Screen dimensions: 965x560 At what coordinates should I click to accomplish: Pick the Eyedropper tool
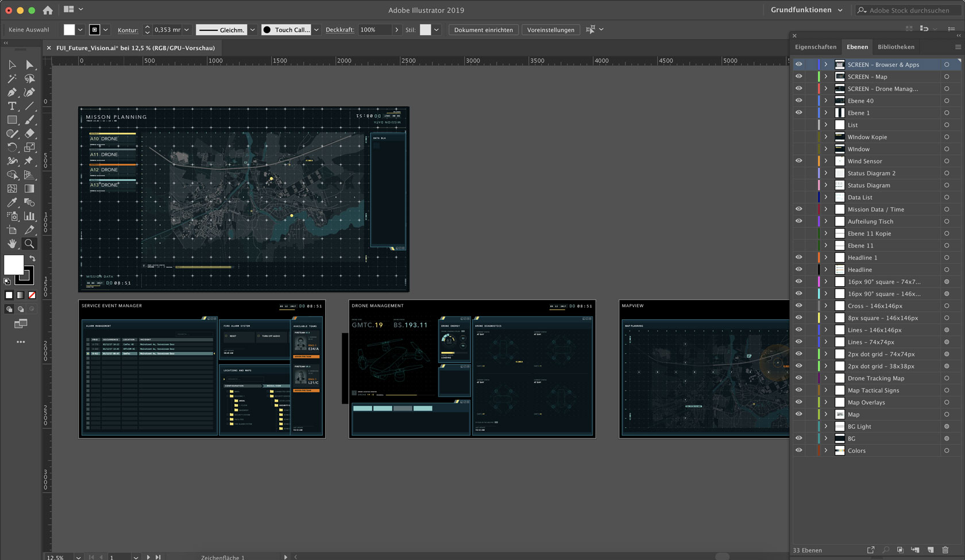tap(12, 203)
